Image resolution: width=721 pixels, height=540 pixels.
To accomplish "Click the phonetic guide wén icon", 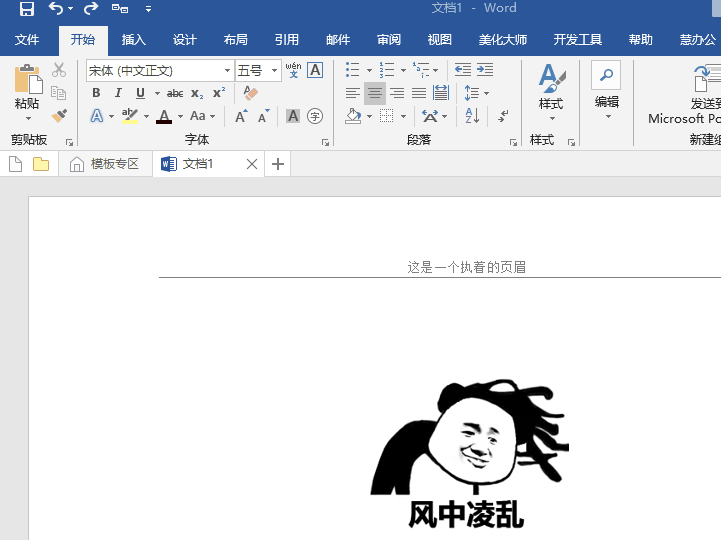I will 293,70.
